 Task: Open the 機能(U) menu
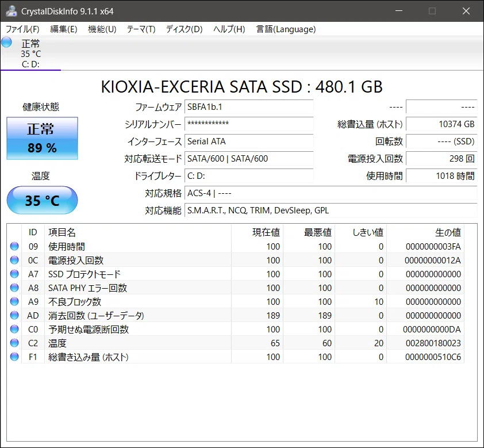[x=102, y=29]
